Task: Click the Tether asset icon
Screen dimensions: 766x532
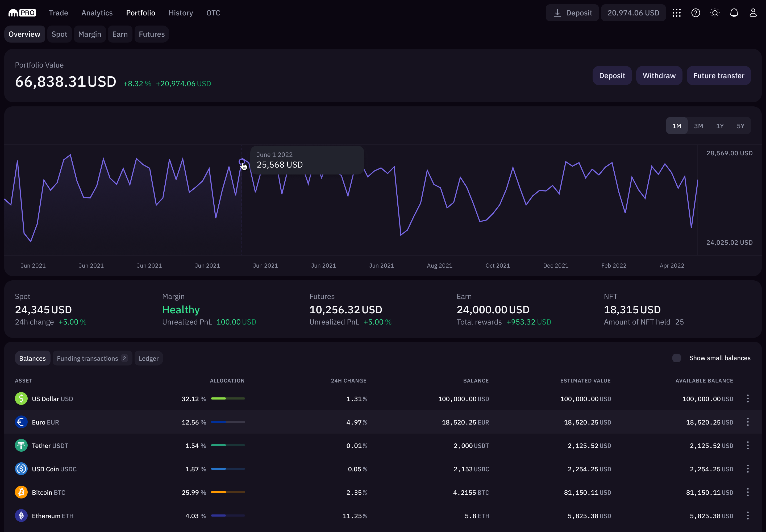Action: pos(21,445)
